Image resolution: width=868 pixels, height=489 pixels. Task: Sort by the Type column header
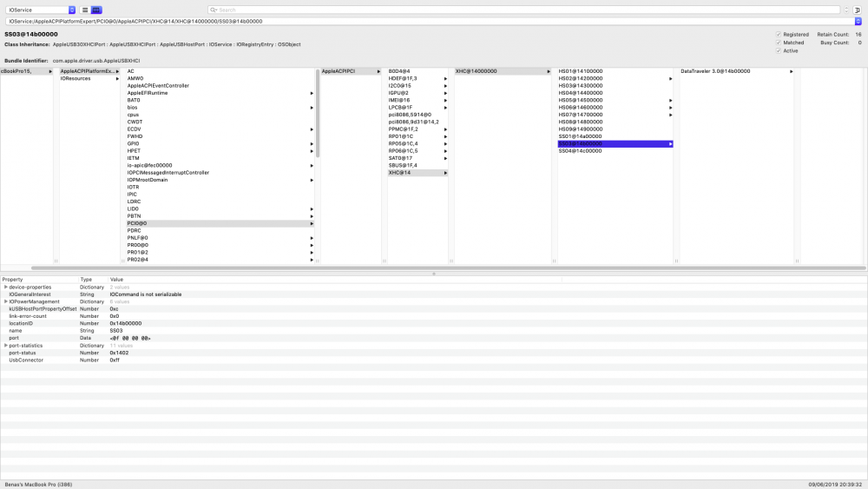click(x=93, y=280)
